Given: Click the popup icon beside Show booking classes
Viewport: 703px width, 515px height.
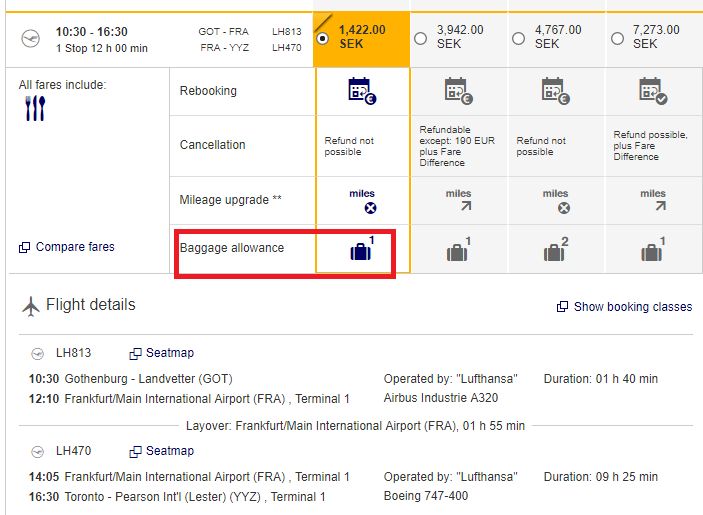Looking at the screenshot, I should tap(562, 307).
